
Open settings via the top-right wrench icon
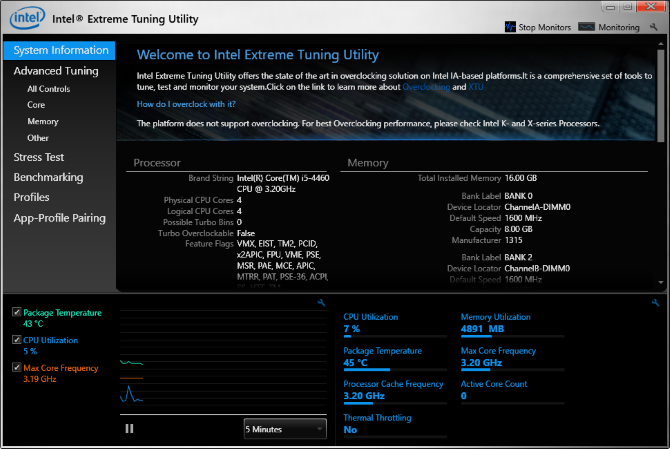click(x=653, y=27)
